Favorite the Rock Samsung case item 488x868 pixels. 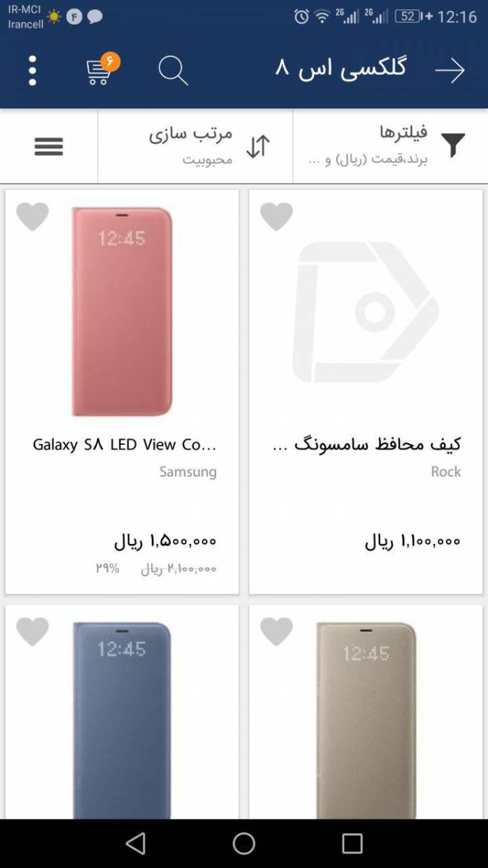[277, 217]
